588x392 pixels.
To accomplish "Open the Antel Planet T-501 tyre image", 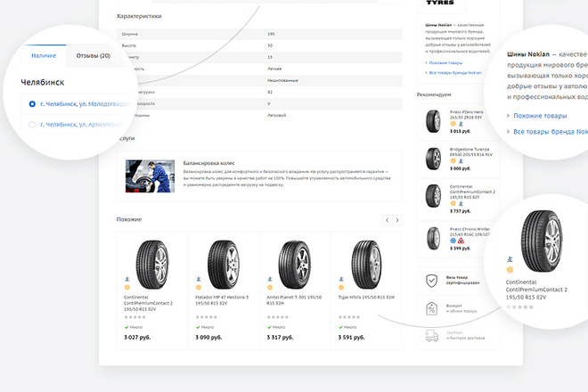I will point(295,265).
